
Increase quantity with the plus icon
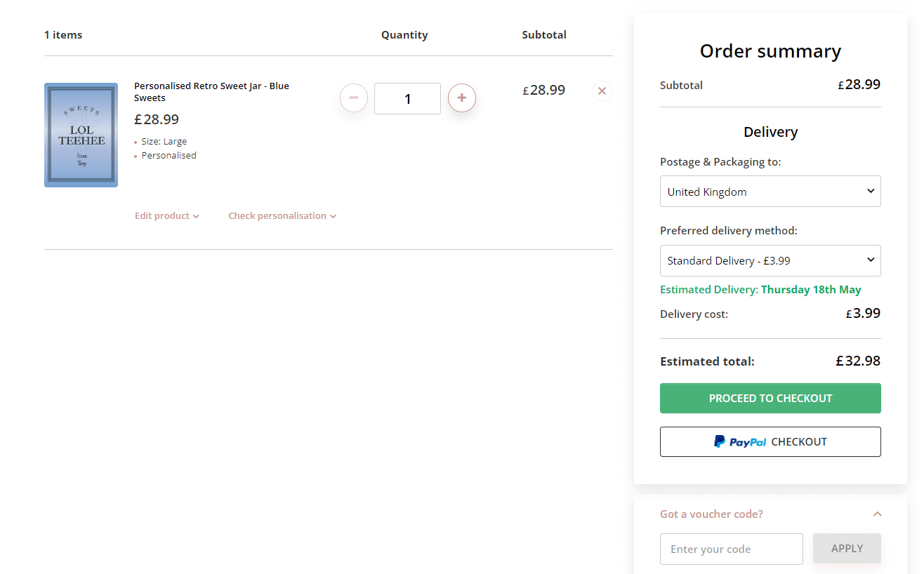click(x=462, y=98)
